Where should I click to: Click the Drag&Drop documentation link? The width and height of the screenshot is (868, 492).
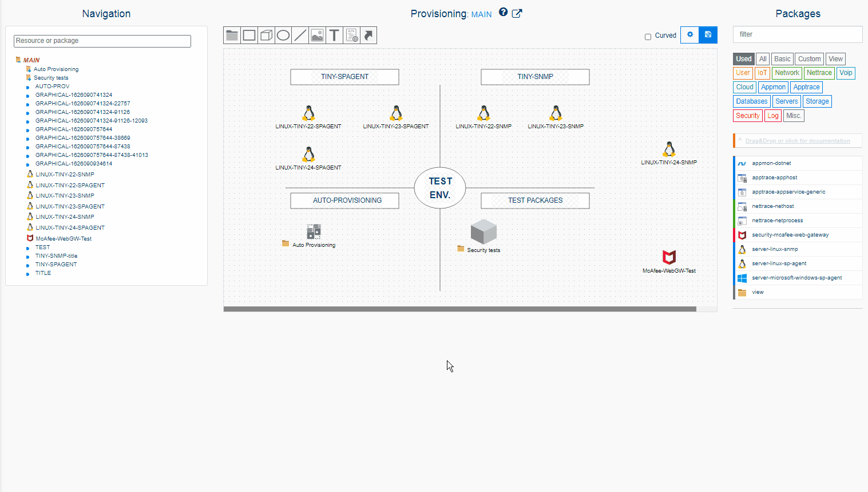click(x=797, y=141)
